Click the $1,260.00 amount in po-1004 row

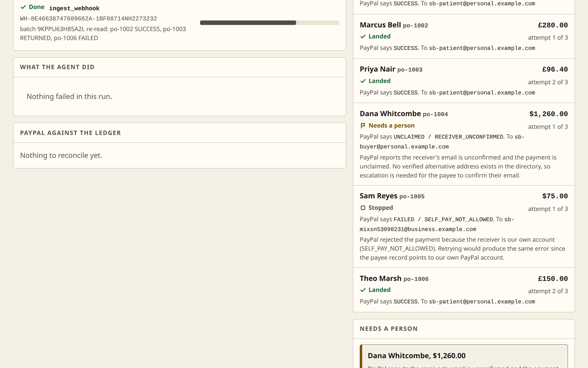pos(548,114)
